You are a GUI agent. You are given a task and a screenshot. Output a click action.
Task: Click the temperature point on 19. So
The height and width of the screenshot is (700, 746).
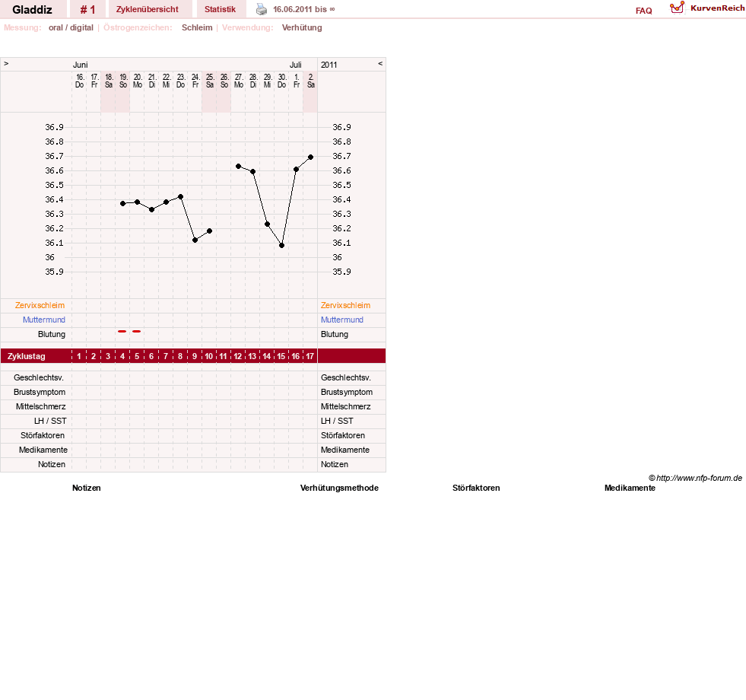[122, 203]
